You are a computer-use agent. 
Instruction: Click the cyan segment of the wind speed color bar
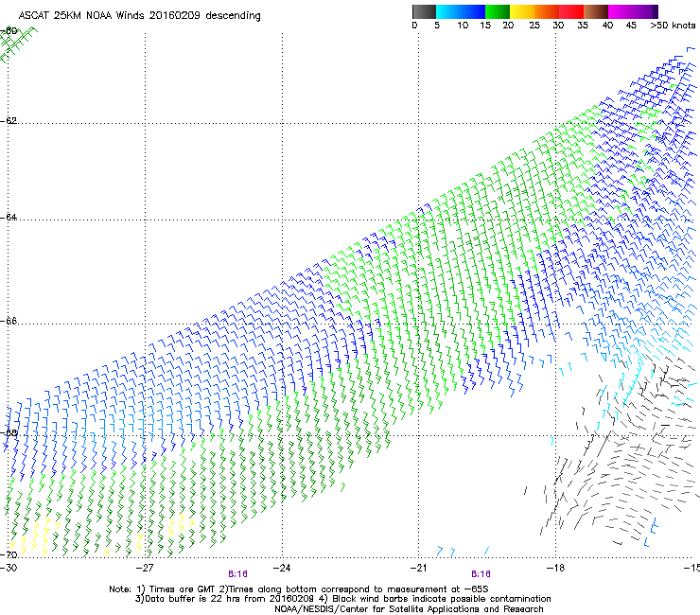tap(448, 11)
